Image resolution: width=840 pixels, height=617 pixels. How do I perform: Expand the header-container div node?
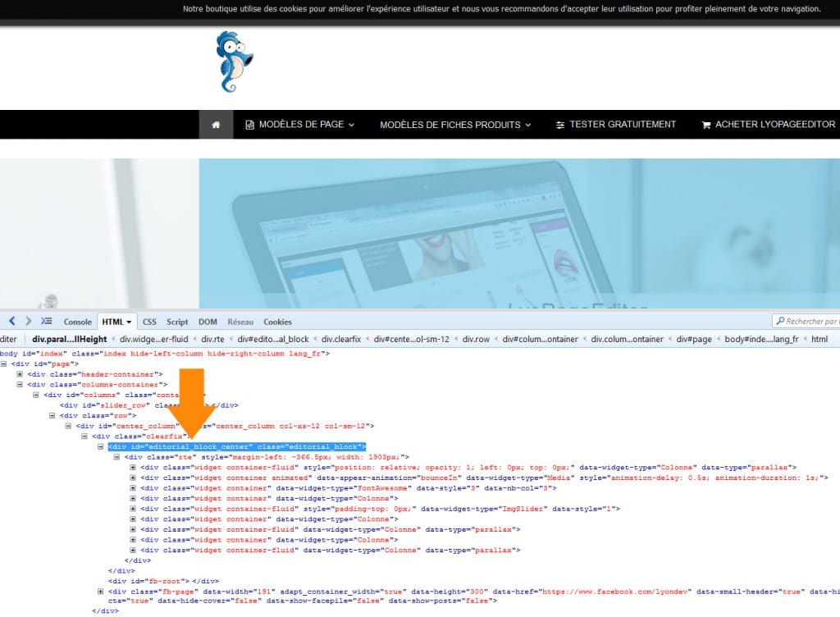coord(20,374)
